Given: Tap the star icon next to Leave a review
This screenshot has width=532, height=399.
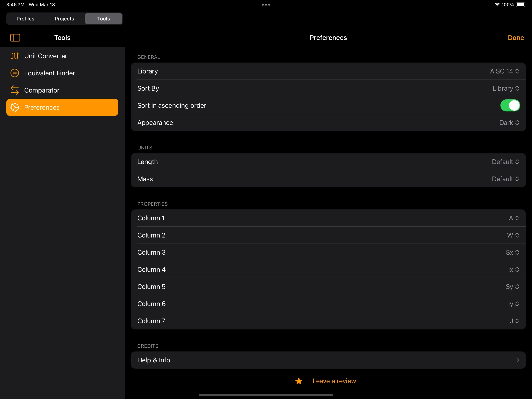Looking at the screenshot, I should click(299, 381).
